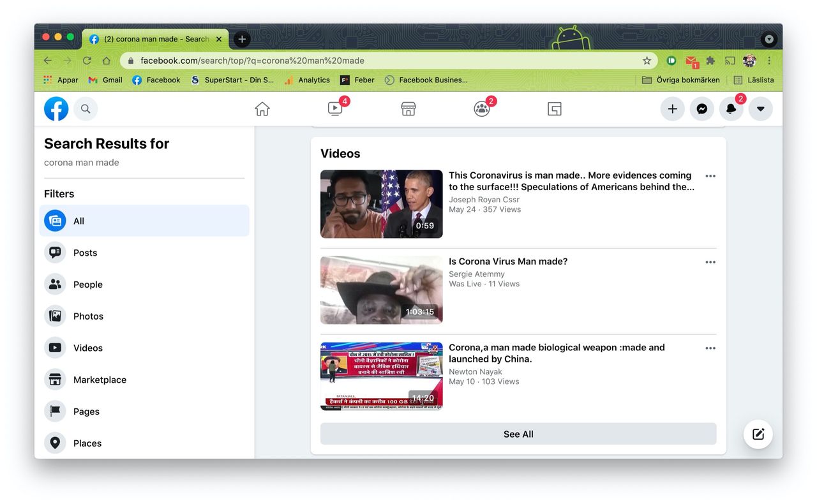The width and height of the screenshot is (817, 504).
Task: Open Chrome three-dot menu
Action: point(769,61)
